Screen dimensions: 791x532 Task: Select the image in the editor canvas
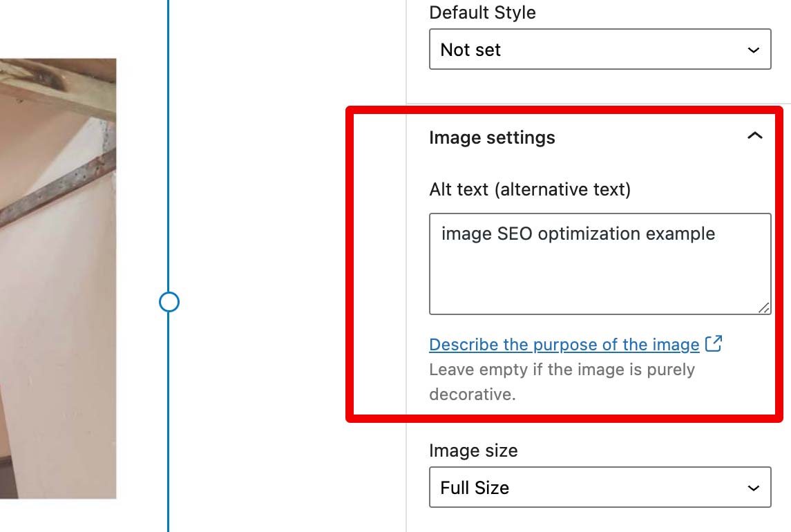(58, 278)
